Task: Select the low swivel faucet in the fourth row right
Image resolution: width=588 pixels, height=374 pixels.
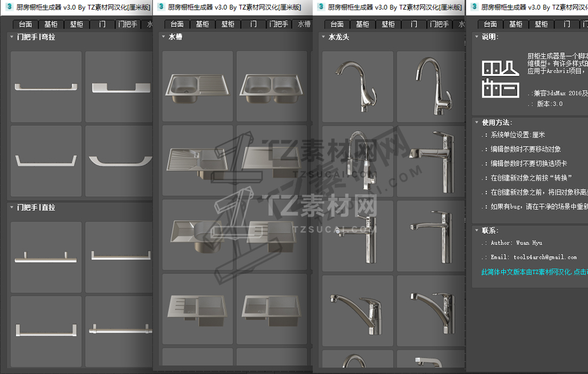Action: 431,310
